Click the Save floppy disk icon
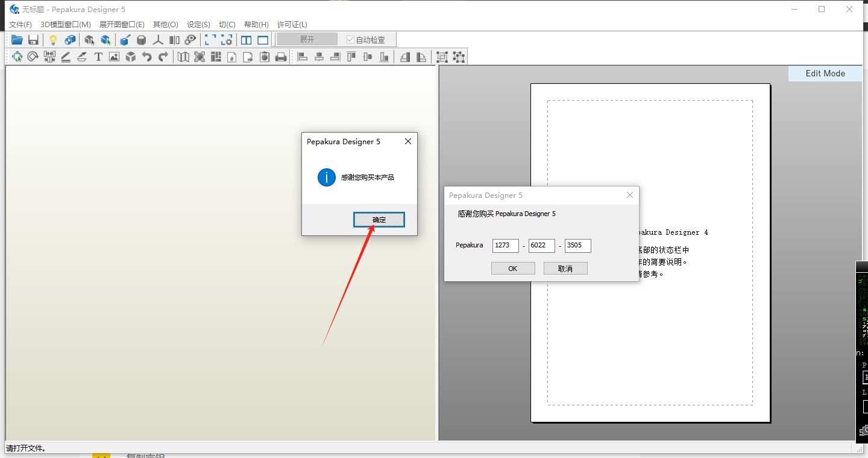Image resolution: width=868 pixels, height=458 pixels. [x=33, y=40]
